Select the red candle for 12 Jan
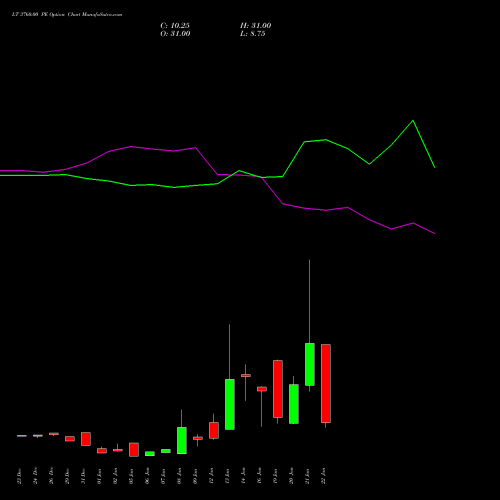500x500 pixels. [214, 430]
